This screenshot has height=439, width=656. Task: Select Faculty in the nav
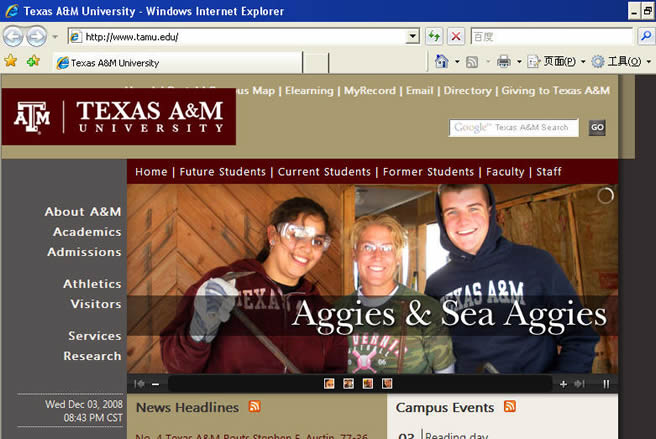point(505,172)
